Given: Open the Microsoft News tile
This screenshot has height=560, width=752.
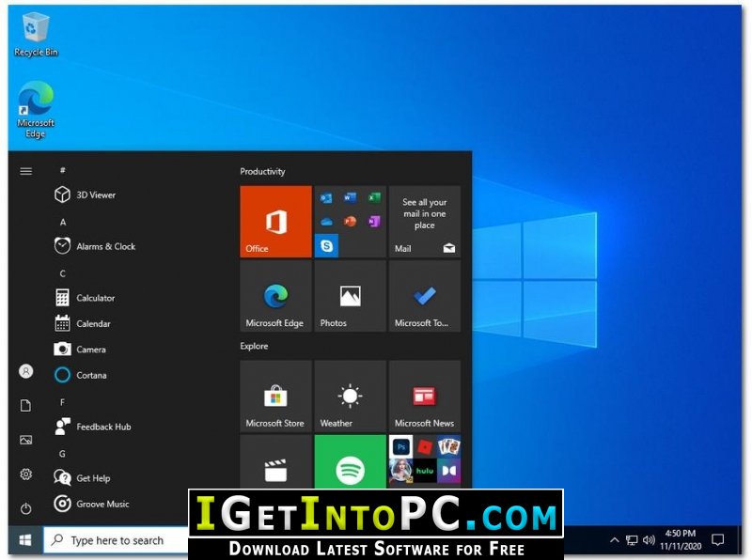Looking at the screenshot, I should click(x=424, y=396).
